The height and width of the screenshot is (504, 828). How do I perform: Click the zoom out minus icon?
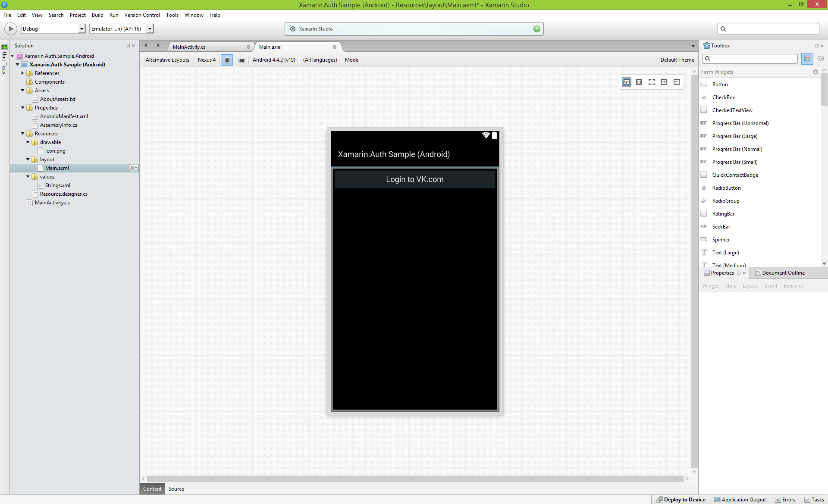click(677, 82)
